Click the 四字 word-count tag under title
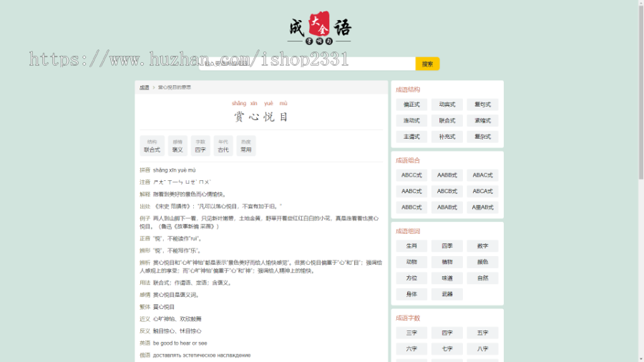 (x=200, y=146)
